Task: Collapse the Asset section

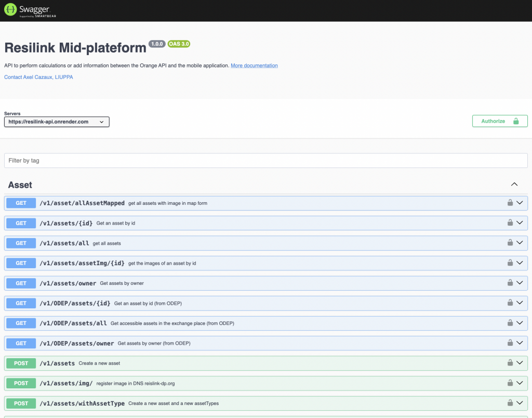Action: (514, 185)
